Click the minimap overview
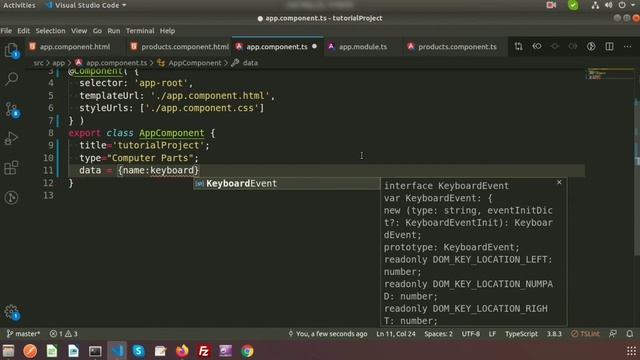Viewport: 640px width, 360px height. pos(610,74)
